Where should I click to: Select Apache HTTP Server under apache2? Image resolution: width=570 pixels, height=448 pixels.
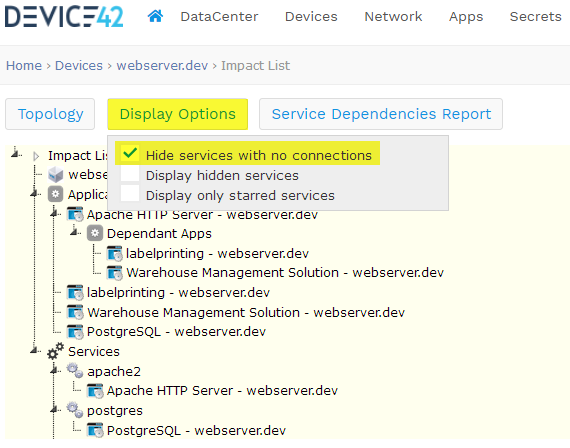coord(222,391)
